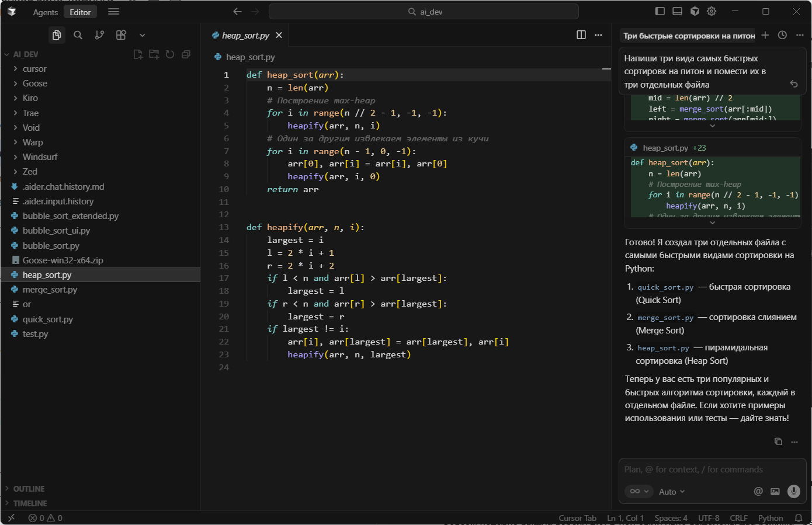
Task: Open the Source Control view icon
Action: (99, 35)
